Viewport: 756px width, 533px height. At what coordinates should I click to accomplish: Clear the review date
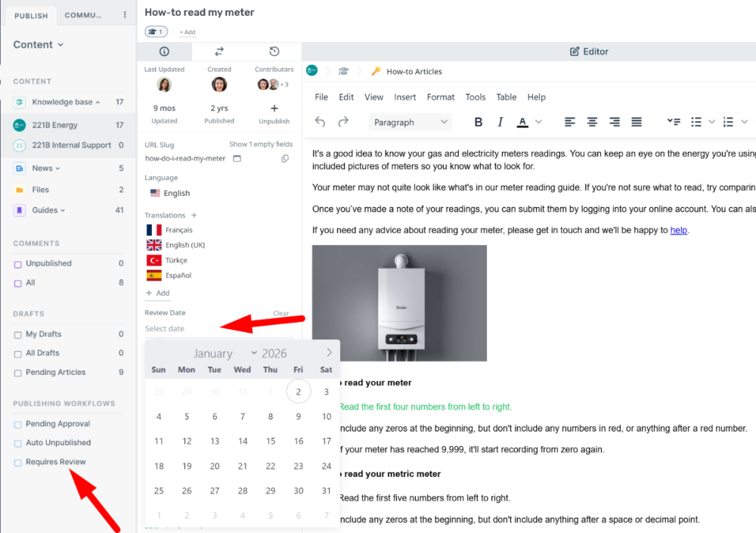280,313
